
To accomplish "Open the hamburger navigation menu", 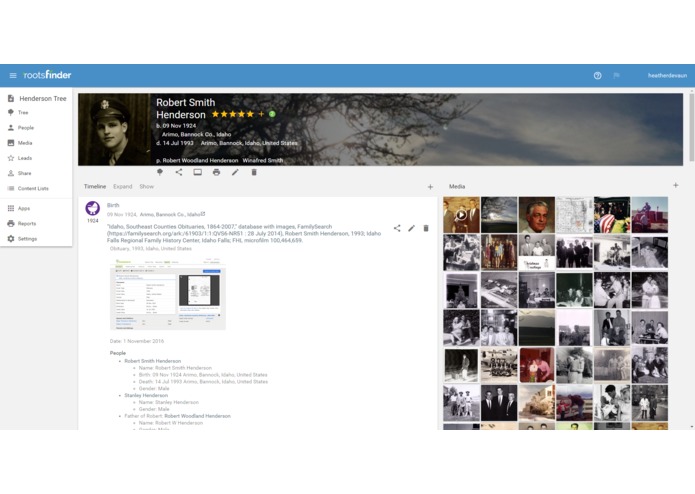I will pyautogui.click(x=13, y=75).
